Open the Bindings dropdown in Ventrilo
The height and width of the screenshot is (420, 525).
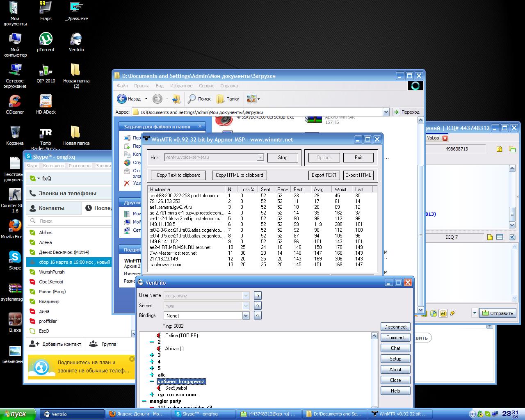246,316
